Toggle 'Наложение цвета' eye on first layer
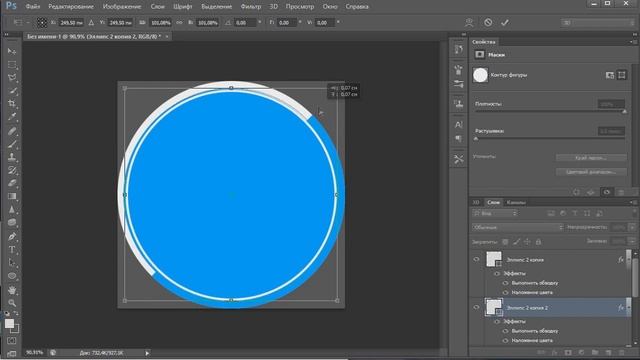This screenshot has height=360, width=640. click(505, 292)
